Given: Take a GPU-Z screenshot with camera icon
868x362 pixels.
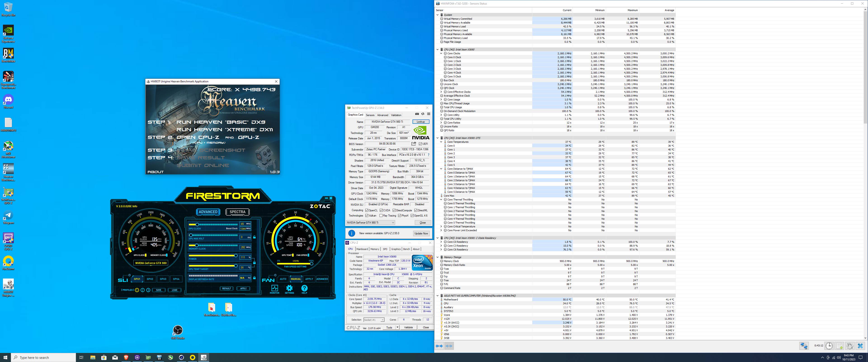Looking at the screenshot, I should click(x=417, y=114).
